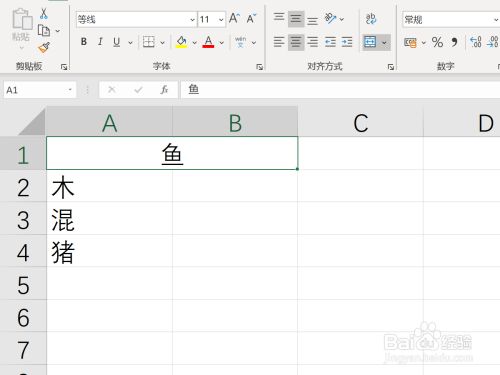
Task: Click the Insert Function fx button
Action: pos(164,90)
